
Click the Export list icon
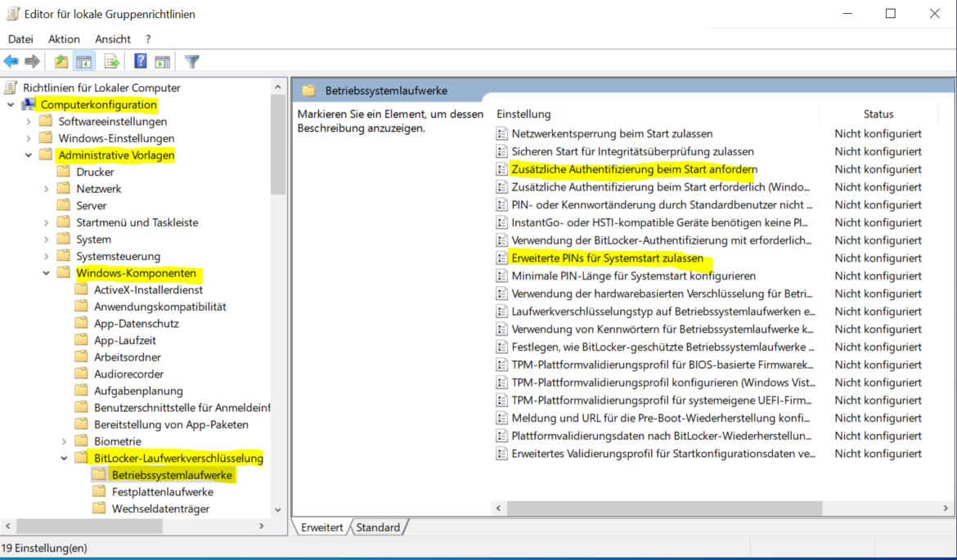110,60
